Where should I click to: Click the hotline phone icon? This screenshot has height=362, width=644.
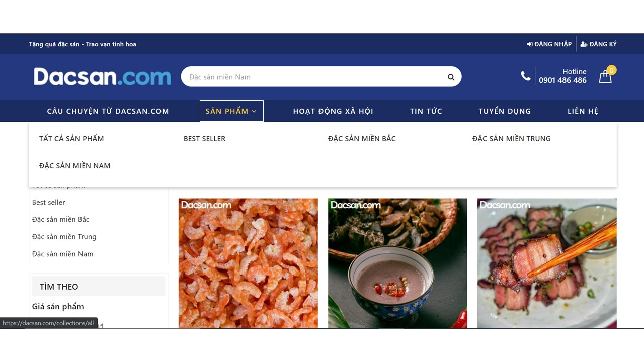tap(525, 76)
